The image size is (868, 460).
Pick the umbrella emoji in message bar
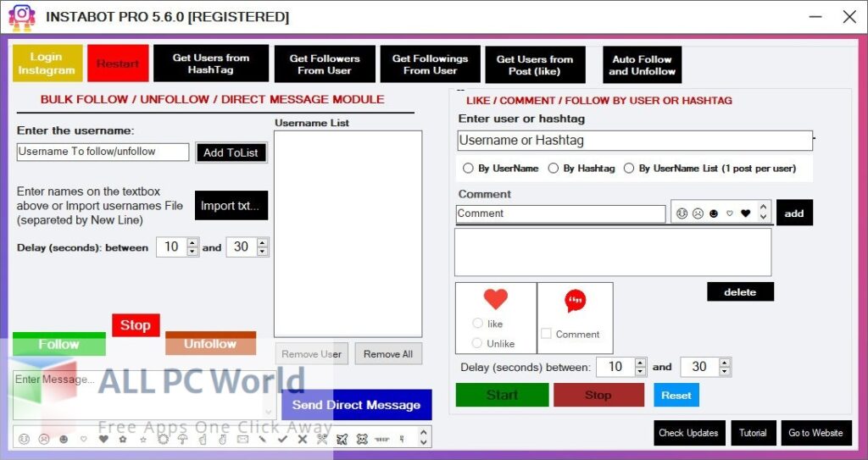point(181,439)
